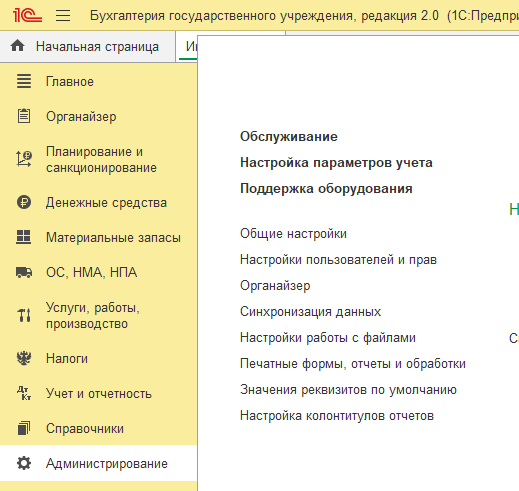Click the Услуги, работы, производство tools icon
Viewport: 519px width, 491px height.
(24, 315)
